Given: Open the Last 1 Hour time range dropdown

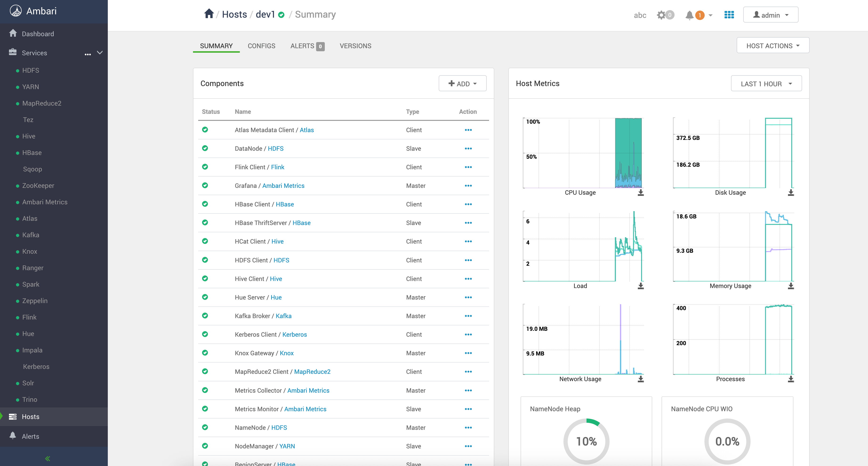Looking at the screenshot, I should (x=766, y=84).
